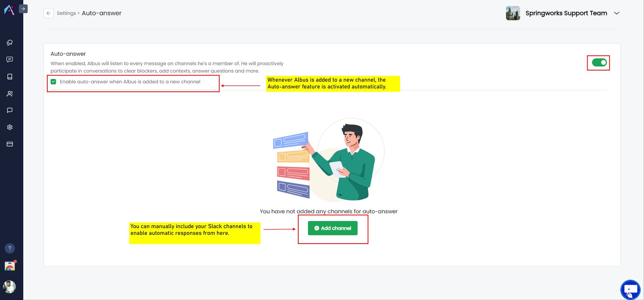Open the users/team icon in sidebar
This screenshot has width=644, height=300.
[10, 93]
